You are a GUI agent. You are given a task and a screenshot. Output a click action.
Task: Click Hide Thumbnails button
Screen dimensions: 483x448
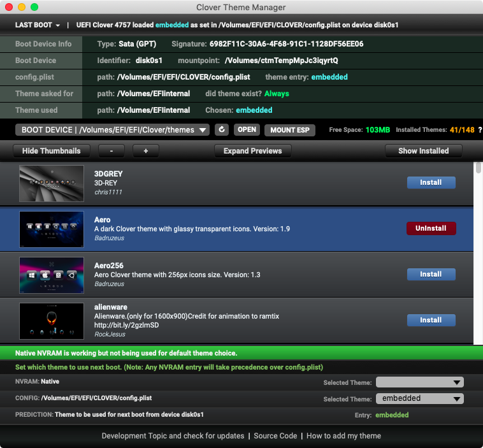[x=52, y=150]
